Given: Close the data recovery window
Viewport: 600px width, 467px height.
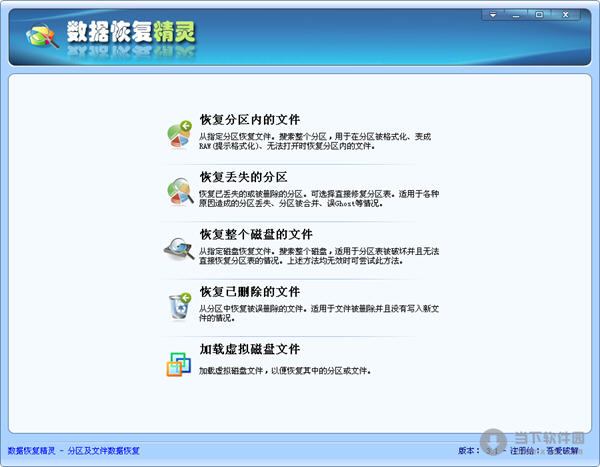Looking at the screenshot, I should point(566,15).
